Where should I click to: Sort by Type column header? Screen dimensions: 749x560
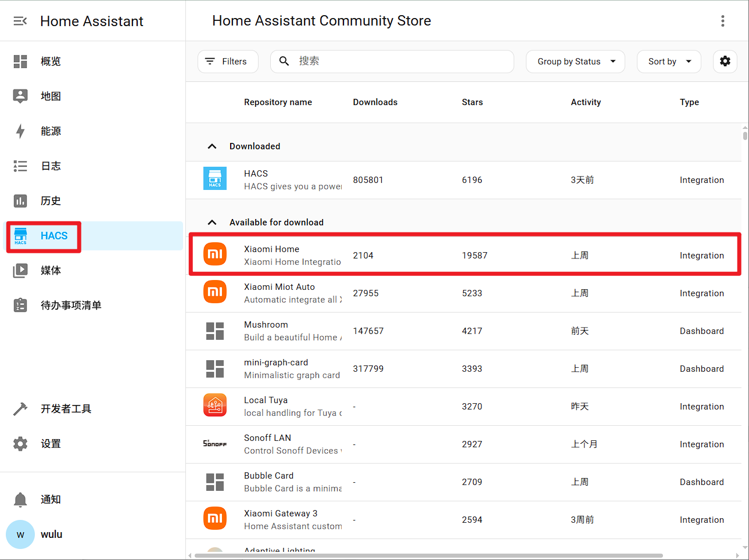(689, 102)
